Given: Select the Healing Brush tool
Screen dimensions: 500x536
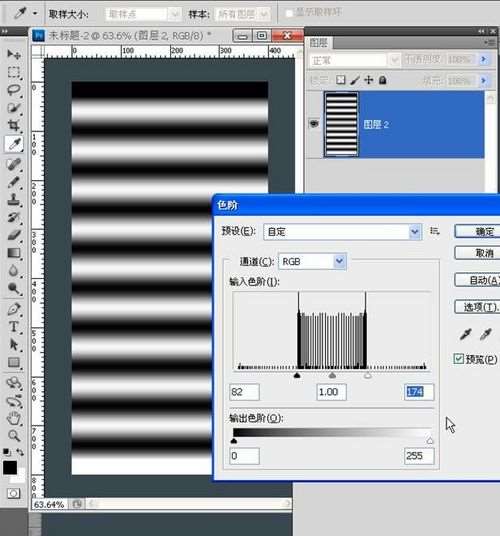Looking at the screenshot, I should (14, 164).
